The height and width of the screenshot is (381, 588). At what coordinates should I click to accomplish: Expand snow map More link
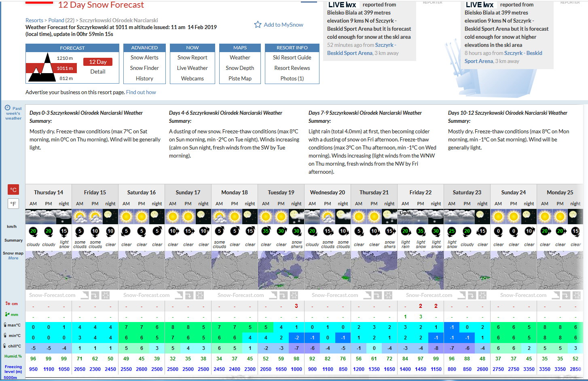click(13, 258)
